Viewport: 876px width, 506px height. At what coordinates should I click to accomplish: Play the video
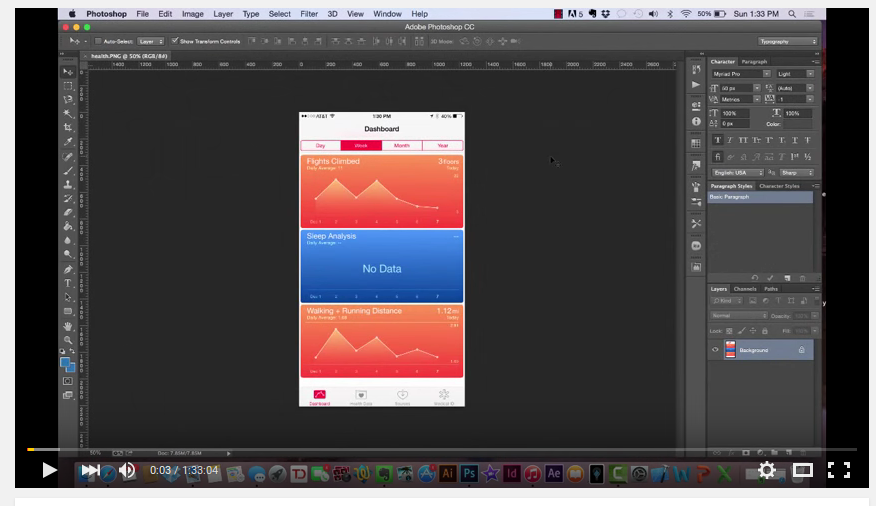click(x=49, y=470)
